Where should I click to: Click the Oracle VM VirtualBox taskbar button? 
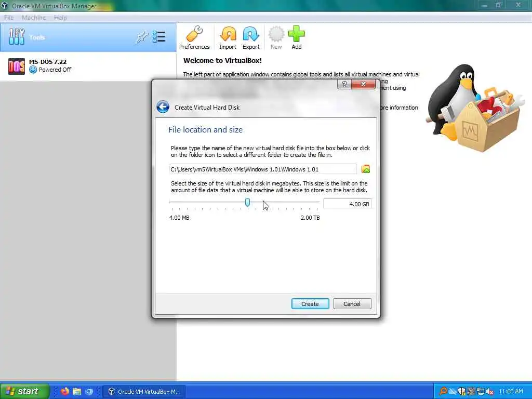point(144,392)
